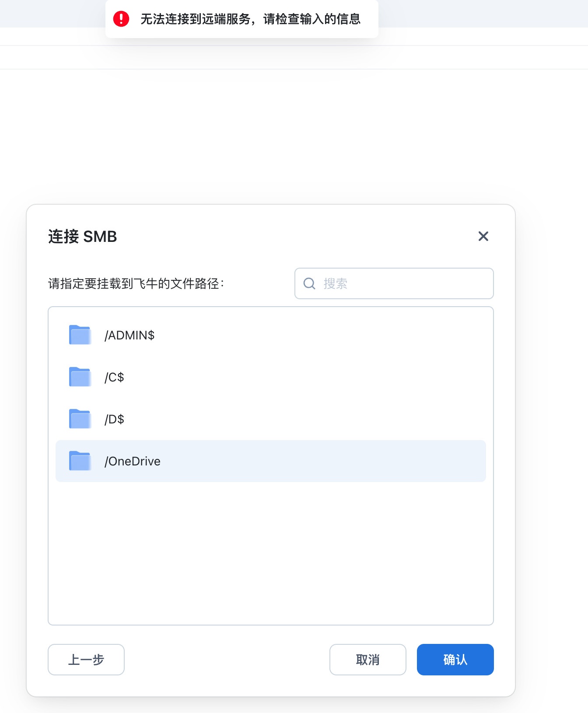Click the /ADMIN$ folder icon
Screen dimensions: 588x713
(x=80, y=335)
